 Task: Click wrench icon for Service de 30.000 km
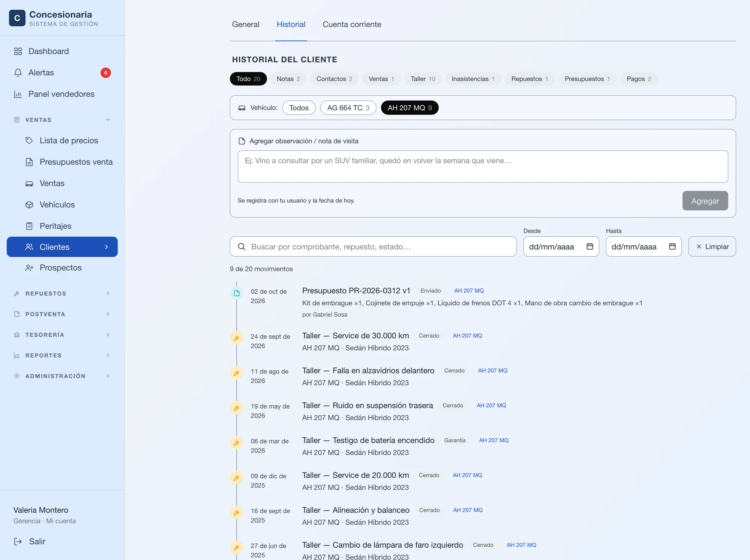coord(237,338)
